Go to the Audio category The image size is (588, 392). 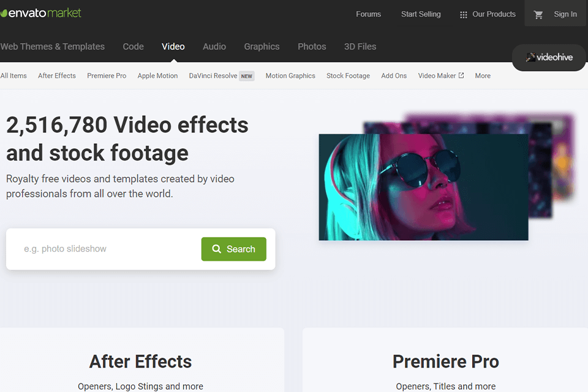214,47
